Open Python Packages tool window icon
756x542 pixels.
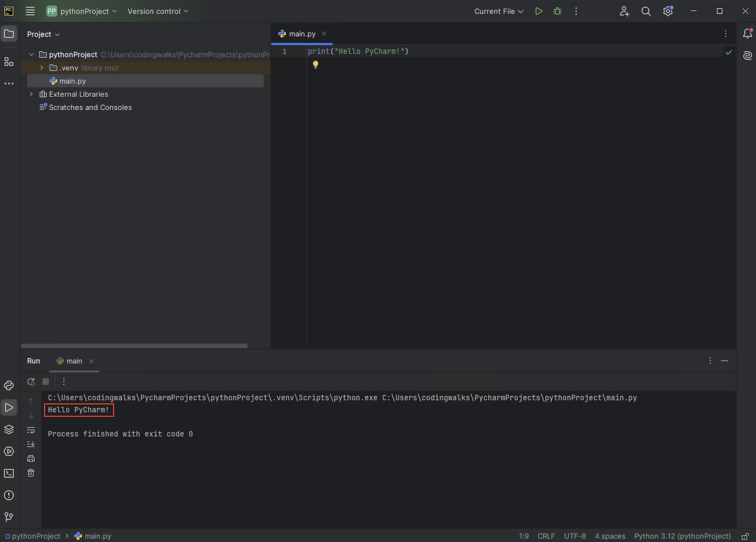pyautogui.click(x=9, y=386)
